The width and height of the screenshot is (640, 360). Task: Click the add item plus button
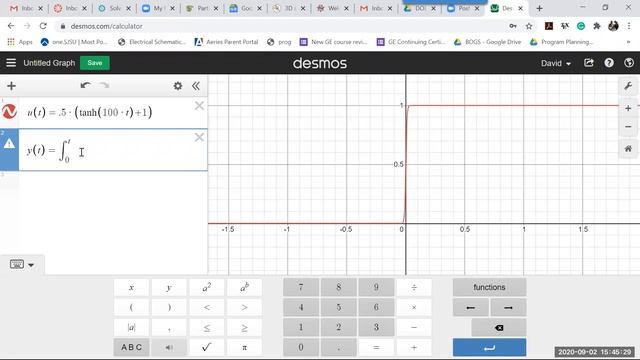[11, 86]
